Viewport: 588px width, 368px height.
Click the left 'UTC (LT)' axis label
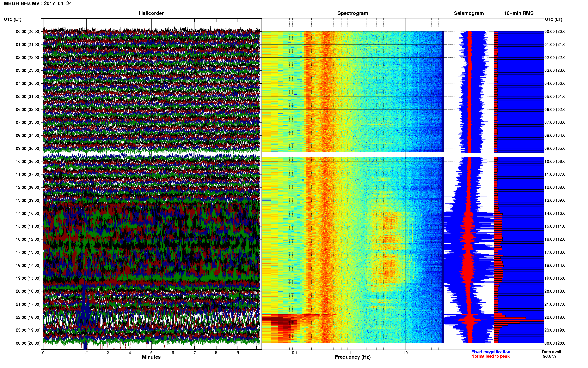[13, 19]
